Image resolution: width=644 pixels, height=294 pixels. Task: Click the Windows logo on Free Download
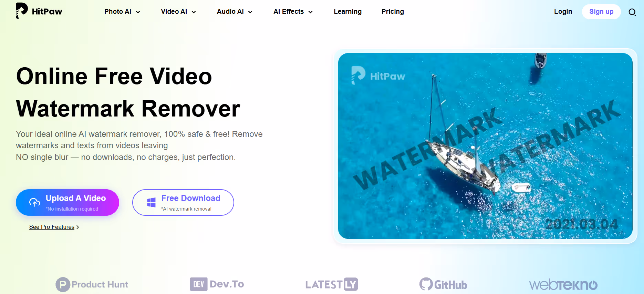tap(151, 202)
